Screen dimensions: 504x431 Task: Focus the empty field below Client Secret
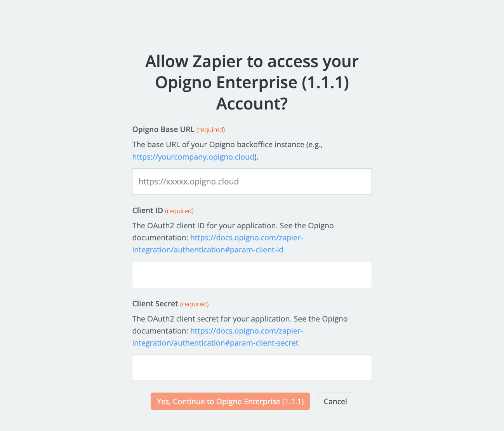252,367
